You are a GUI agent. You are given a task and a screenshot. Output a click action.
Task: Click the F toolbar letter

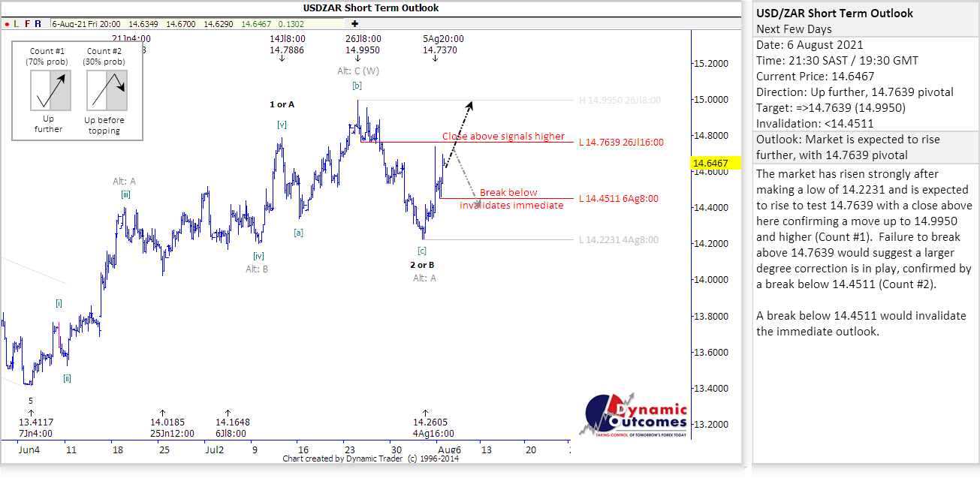pyautogui.click(x=28, y=24)
